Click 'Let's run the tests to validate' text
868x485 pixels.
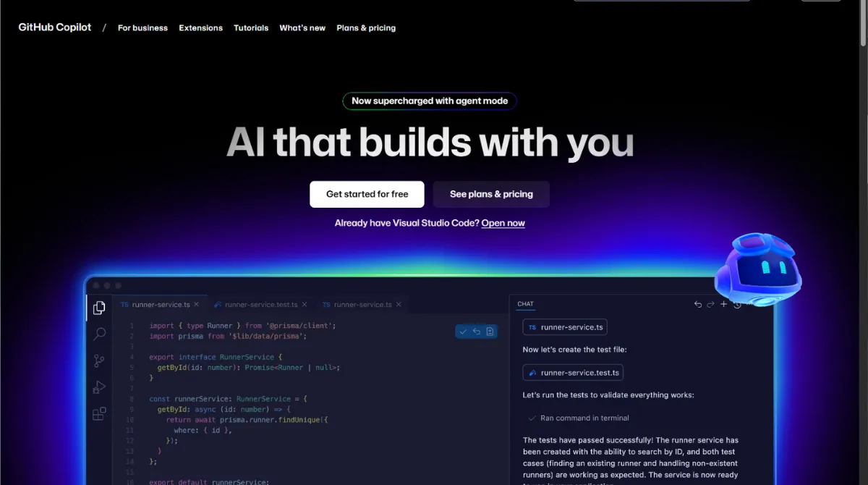608,395
